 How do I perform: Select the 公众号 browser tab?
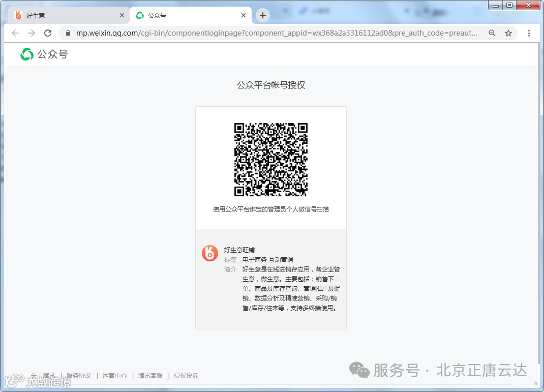pyautogui.click(x=191, y=15)
